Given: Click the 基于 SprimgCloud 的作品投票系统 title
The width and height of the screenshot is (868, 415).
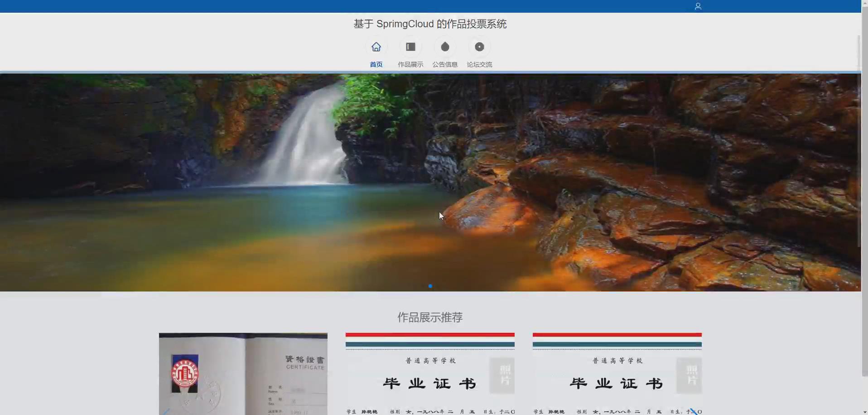Looking at the screenshot, I should coord(430,24).
